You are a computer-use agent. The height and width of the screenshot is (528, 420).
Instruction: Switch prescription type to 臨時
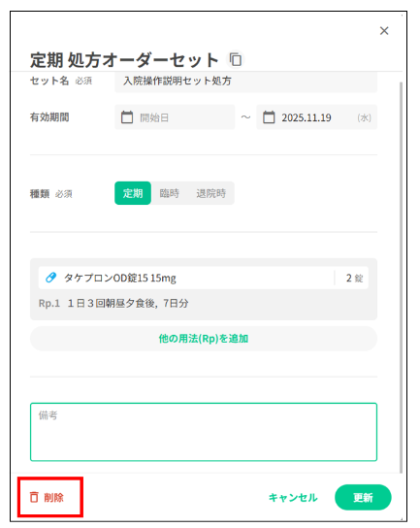[170, 193]
